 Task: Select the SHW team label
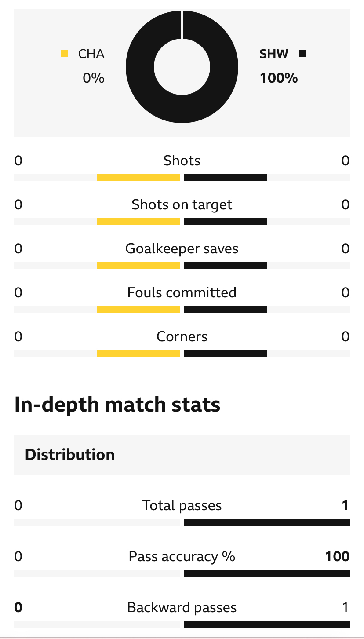(x=274, y=54)
